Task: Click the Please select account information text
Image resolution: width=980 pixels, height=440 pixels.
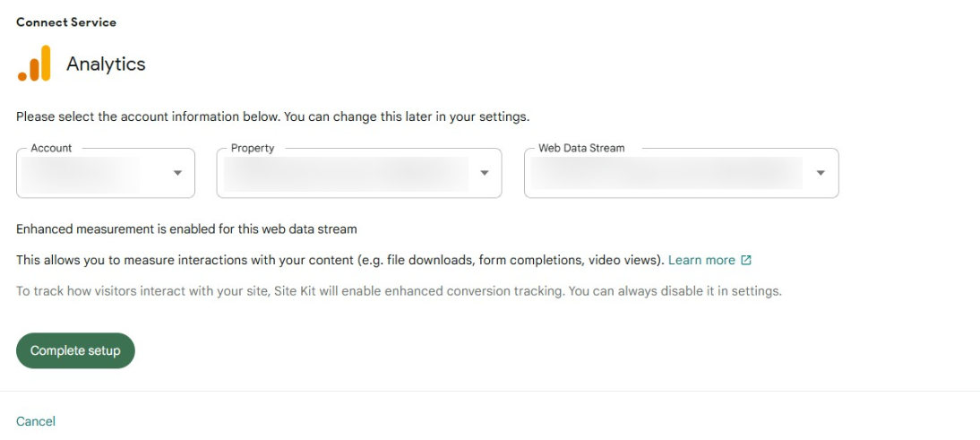Action: click(x=273, y=116)
